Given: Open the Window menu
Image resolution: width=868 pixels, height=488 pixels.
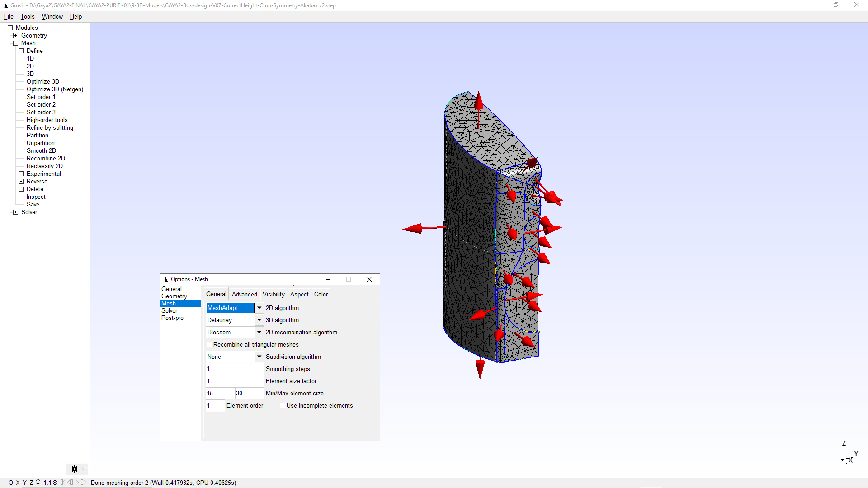Looking at the screenshot, I should click(x=52, y=16).
